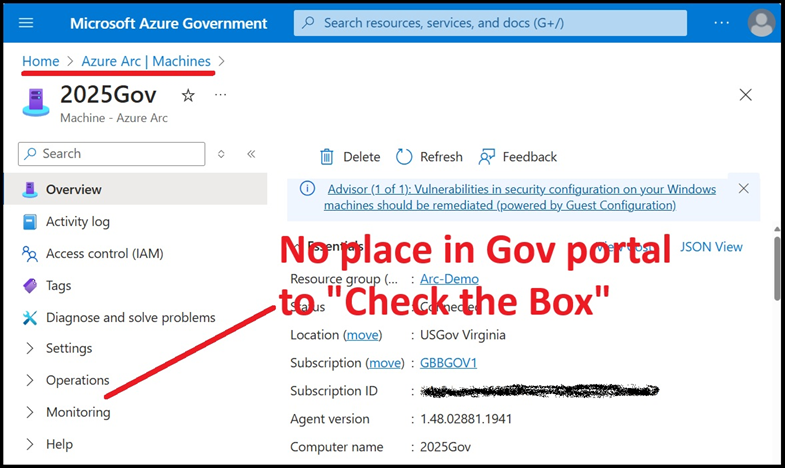This screenshot has height=468, width=785.
Task: Click the Delete trash icon
Action: (327, 157)
